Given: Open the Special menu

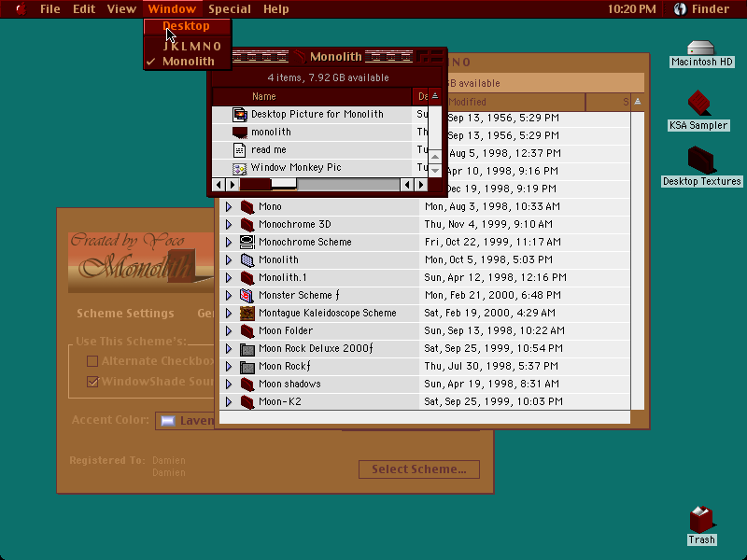Looking at the screenshot, I should click(229, 9).
